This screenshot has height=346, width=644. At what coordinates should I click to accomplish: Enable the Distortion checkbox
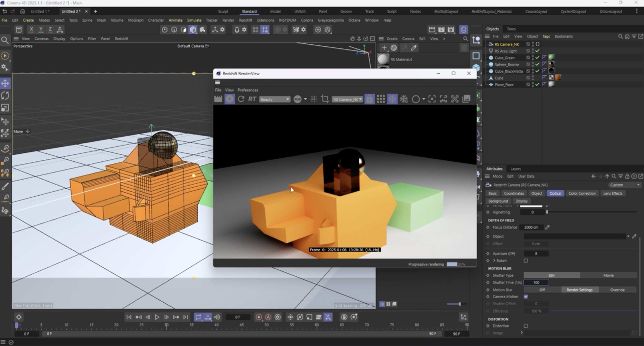[526, 326]
